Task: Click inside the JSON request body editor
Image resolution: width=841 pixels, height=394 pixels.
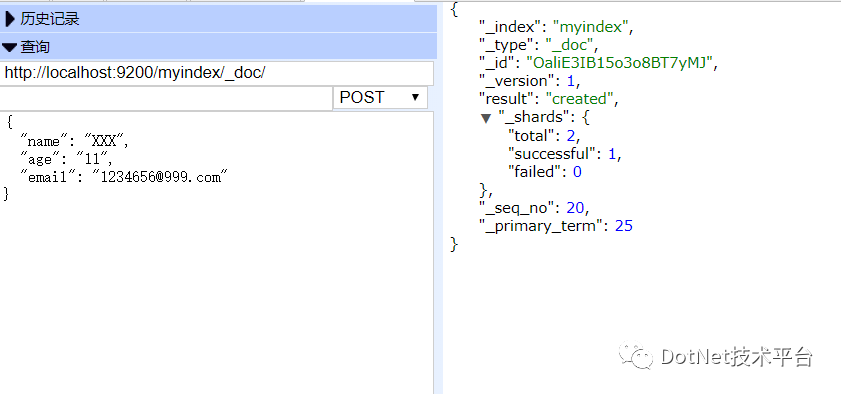Action: [x=216, y=252]
